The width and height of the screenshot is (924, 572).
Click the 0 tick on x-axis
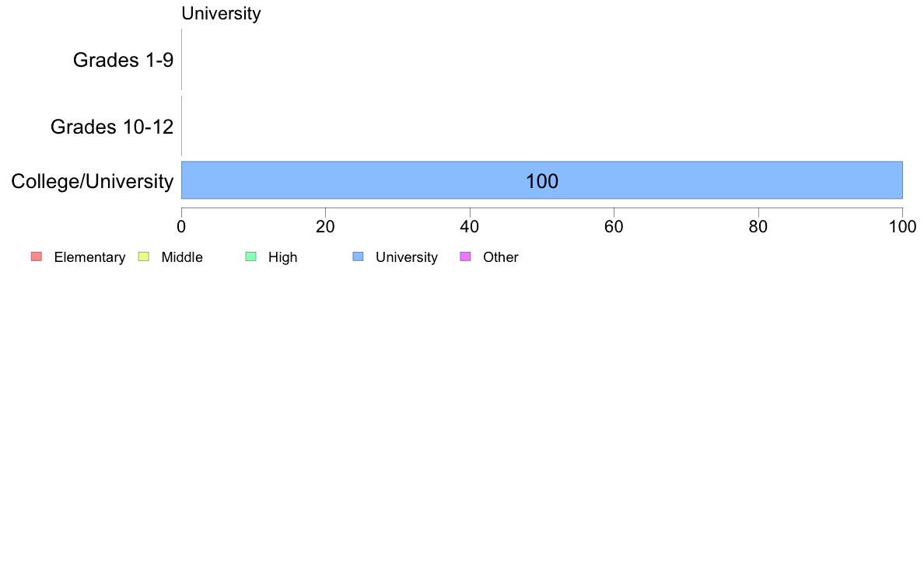point(181,227)
